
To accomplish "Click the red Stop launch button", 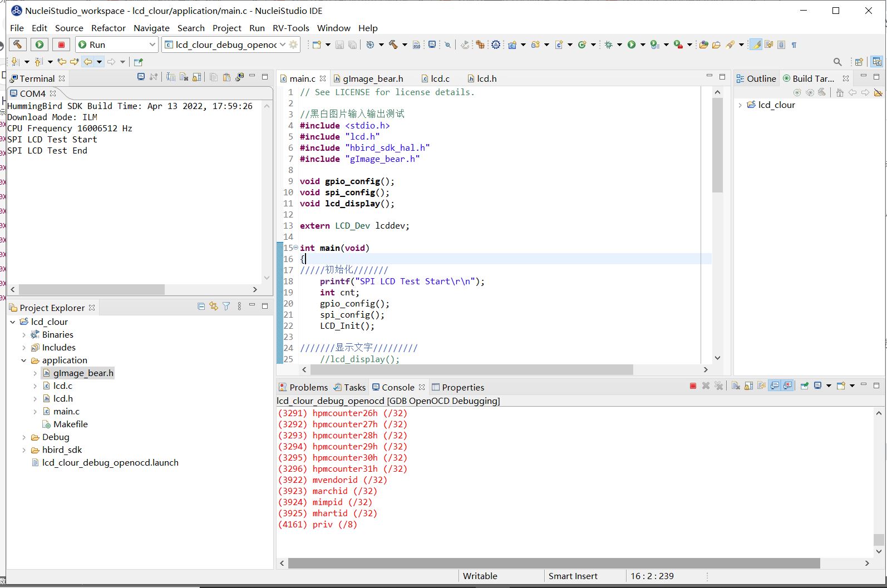I will tap(61, 45).
